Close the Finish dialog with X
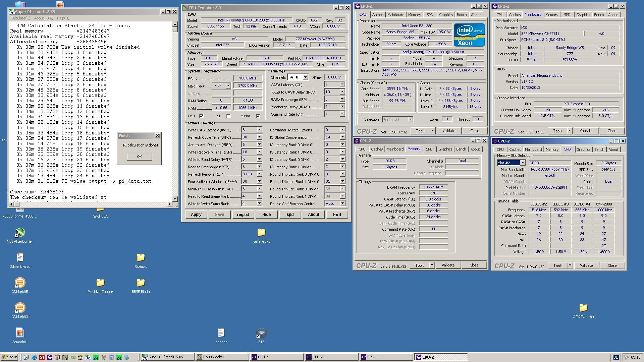Screen dimensions: 644x362 pyautogui.click(x=157, y=136)
